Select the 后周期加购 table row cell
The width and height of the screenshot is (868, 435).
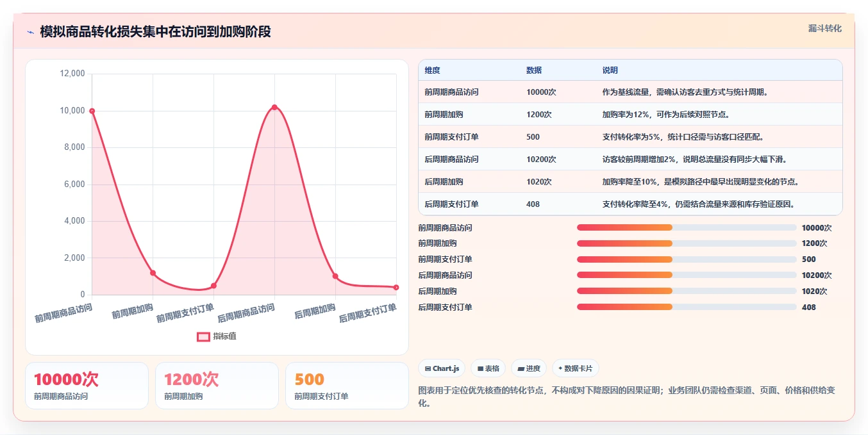click(x=444, y=182)
